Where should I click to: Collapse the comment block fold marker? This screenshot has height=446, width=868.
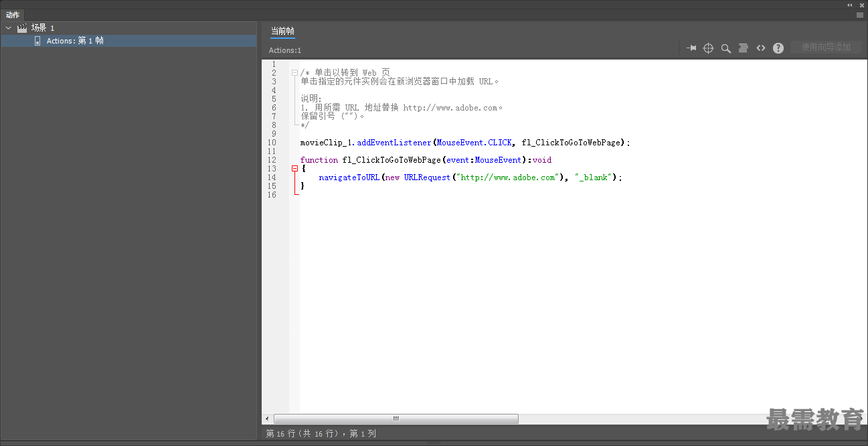pos(294,72)
